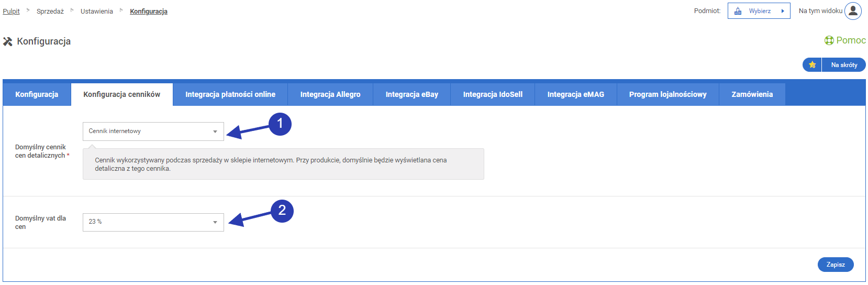
Task: Switch to Integracja eBay tab
Action: tap(412, 95)
